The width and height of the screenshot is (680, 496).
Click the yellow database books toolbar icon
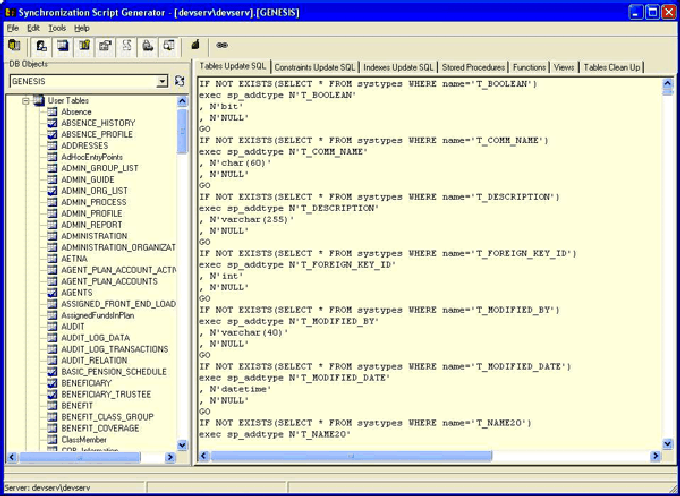tap(14, 45)
